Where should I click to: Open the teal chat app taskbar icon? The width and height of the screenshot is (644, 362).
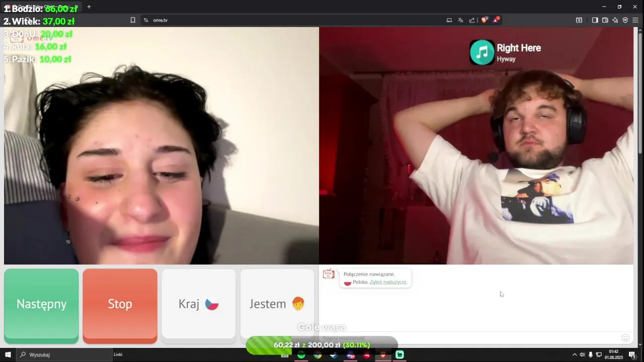pos(400,355)
